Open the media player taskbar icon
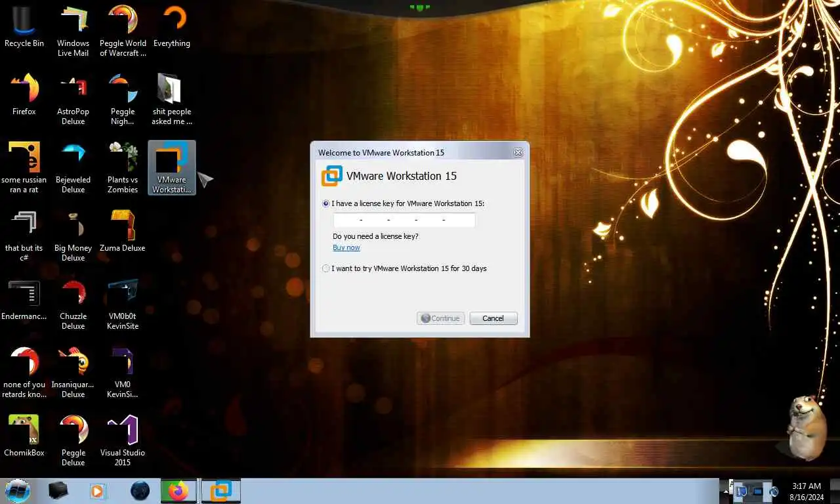 (x=98, y=491)
